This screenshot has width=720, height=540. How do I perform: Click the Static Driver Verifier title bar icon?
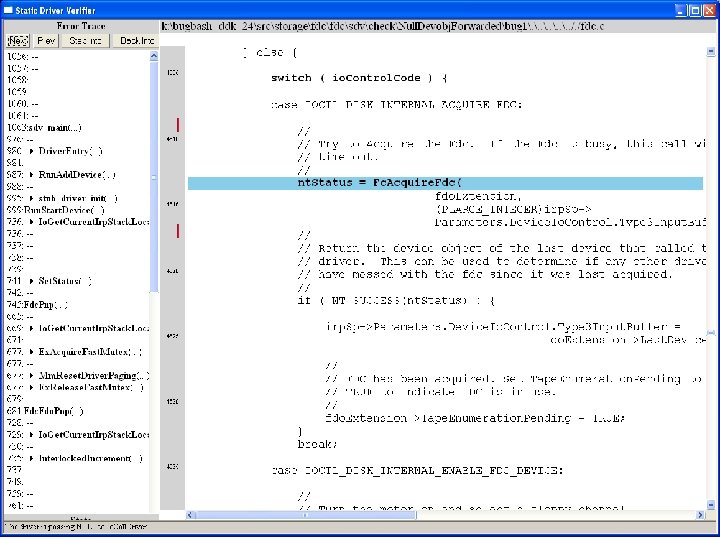tap(8, 10)
